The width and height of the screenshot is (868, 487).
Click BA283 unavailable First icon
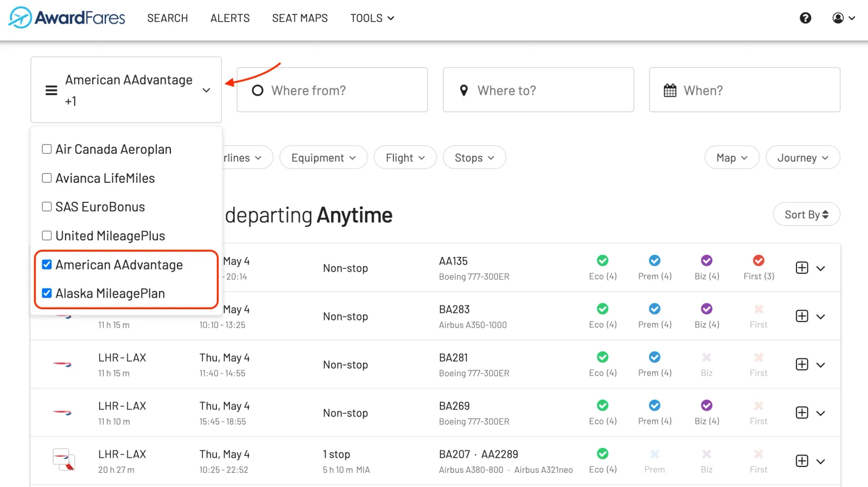758,309
